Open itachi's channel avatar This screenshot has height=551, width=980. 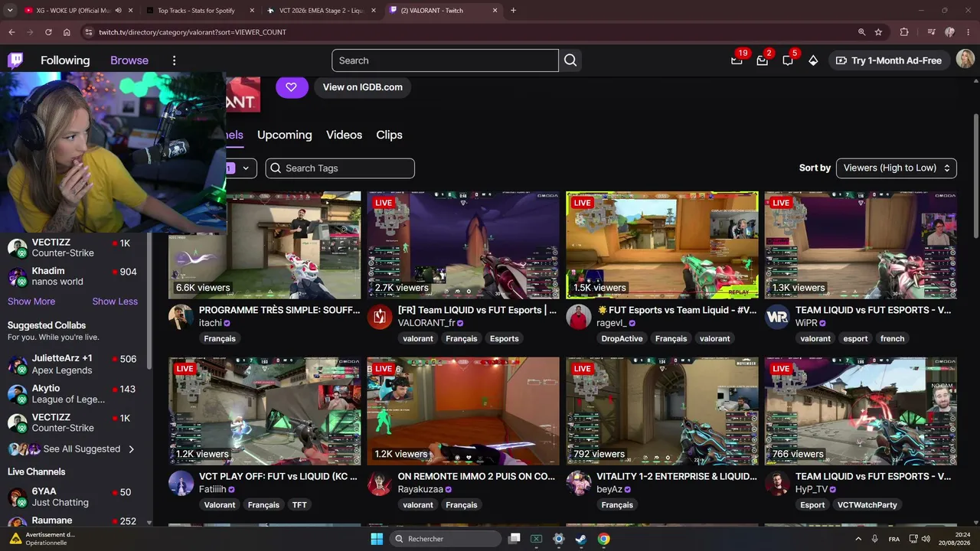click(181, 317)
